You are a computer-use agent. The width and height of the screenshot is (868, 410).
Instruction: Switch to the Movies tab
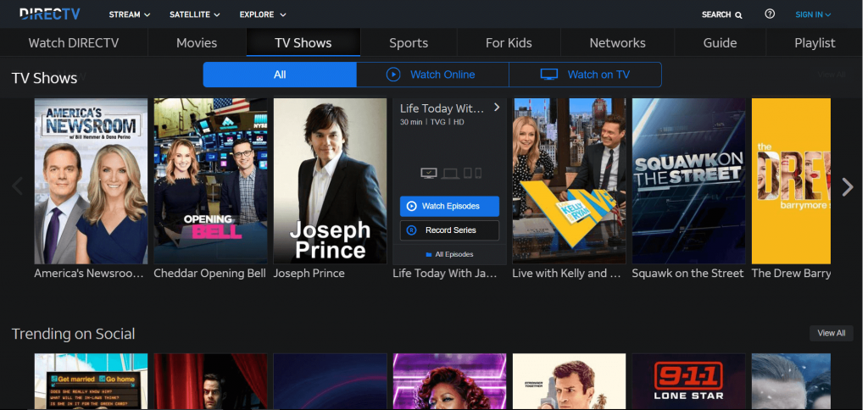(x=197, y=42)
